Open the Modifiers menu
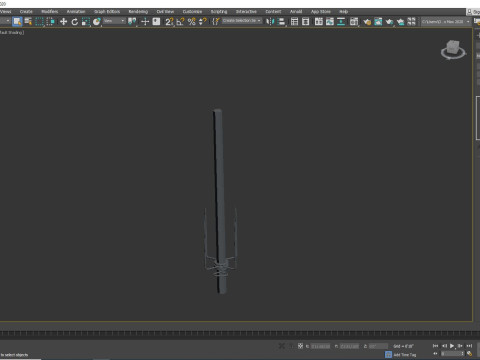The width and height of the screenshot is (480, 360). 50,12
